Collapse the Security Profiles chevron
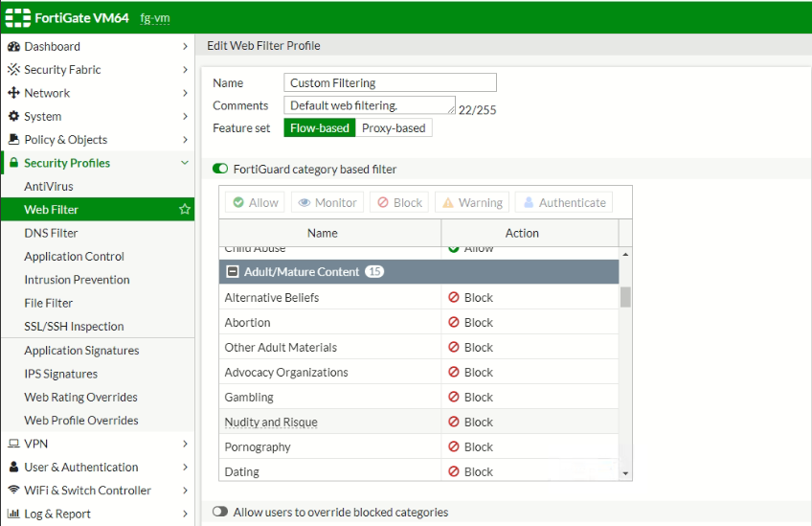The width and height of the screenshot is (812, 526). coord(185,163)
